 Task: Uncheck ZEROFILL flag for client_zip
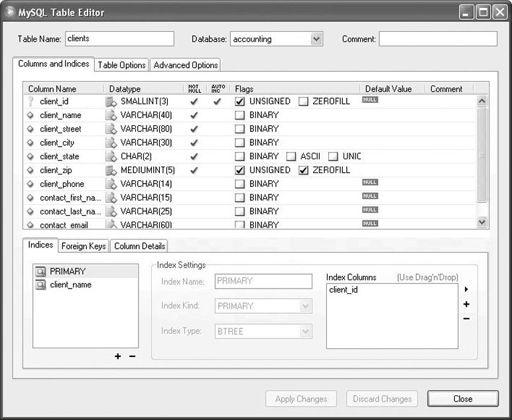(x=303, y=170)
